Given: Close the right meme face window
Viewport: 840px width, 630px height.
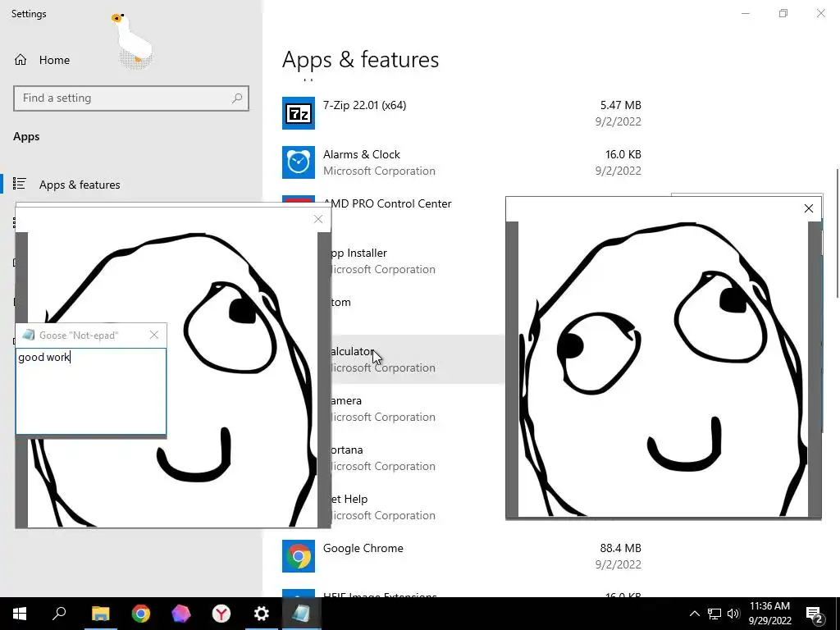Looking at the screenshot, I should (809, 208).
